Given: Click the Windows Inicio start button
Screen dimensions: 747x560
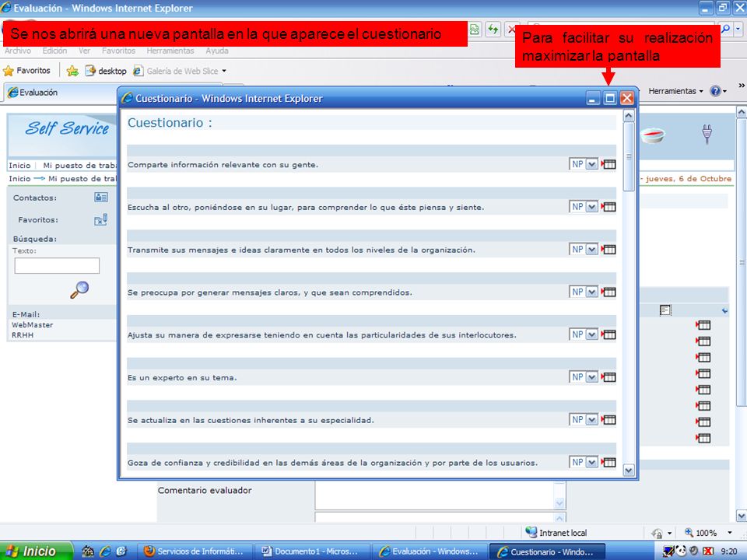Looking at the screenshot, I should (37, 551).
